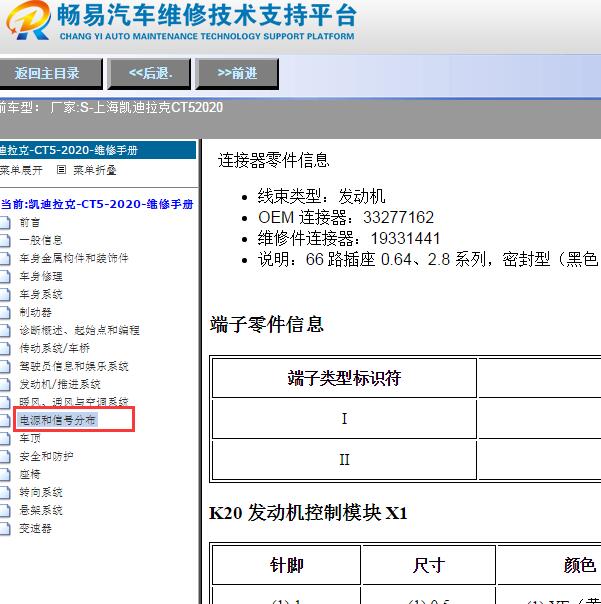Click 端子类型标识符 table header
Screen dimensions: 601x604
(x=344, y=378)
